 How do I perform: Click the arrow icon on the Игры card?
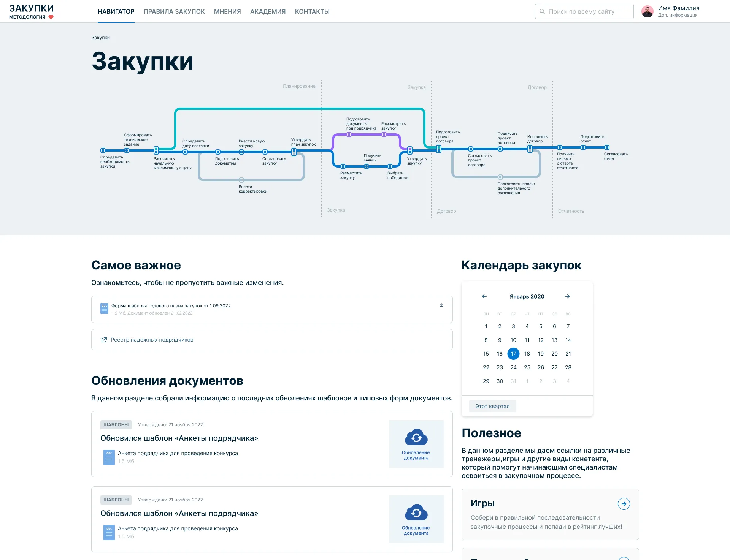[x=624, y=504]
